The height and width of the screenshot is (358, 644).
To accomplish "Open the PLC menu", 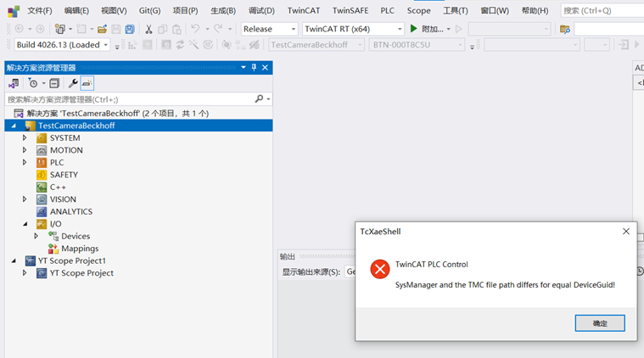I will point(387,10).
